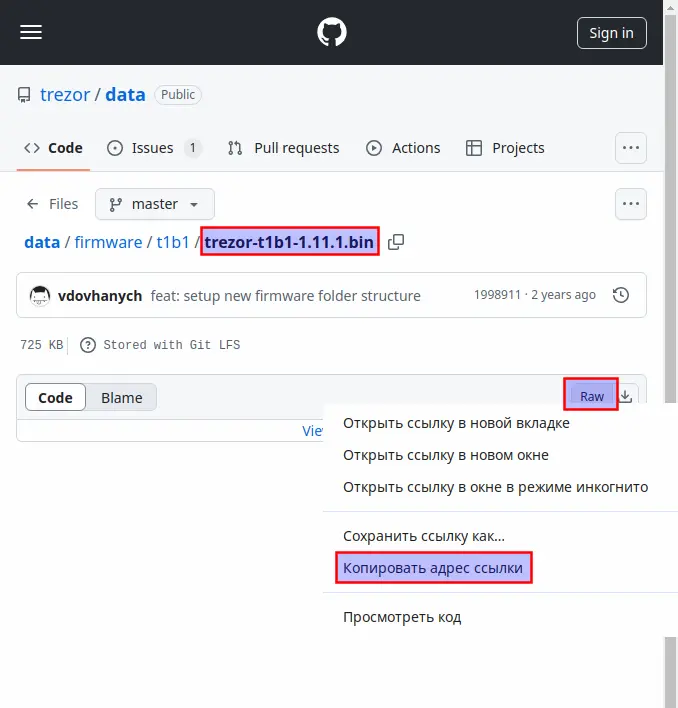This screenshot has height=708, width=678.
Task: Switch to the Blame view
Action: tap(121, 397)
